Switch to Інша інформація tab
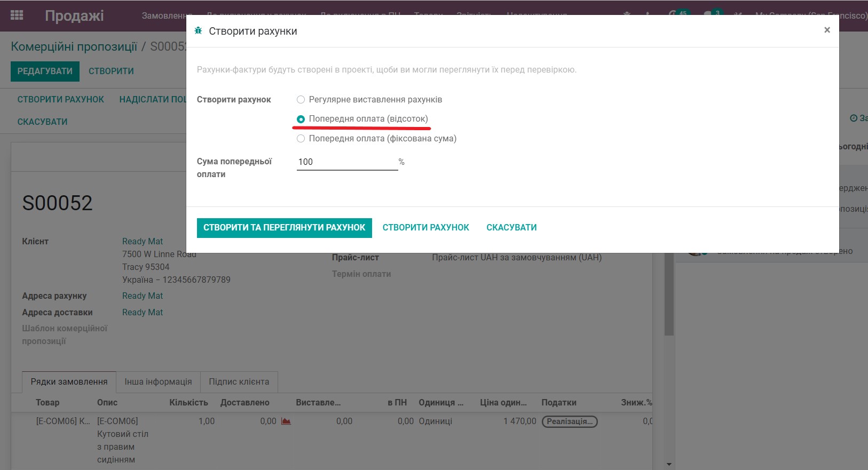This screenshot has height=470, width=868. point(158,382)
